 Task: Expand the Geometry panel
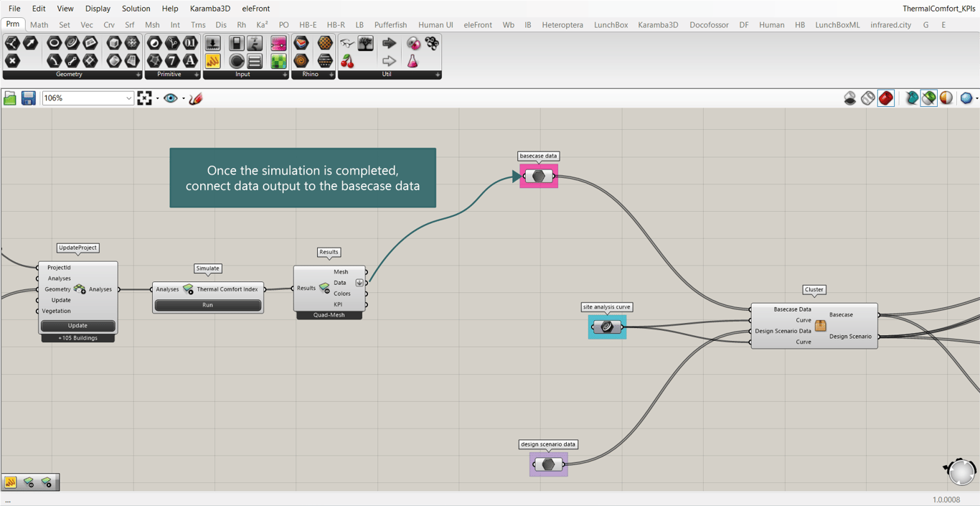pos(138,75)
